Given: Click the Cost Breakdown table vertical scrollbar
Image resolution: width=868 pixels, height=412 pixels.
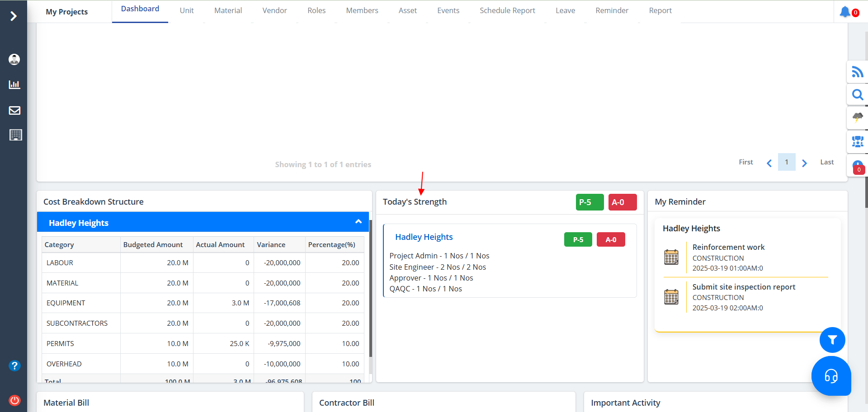Looking at the screenshot, I should (x=370, y=289).
